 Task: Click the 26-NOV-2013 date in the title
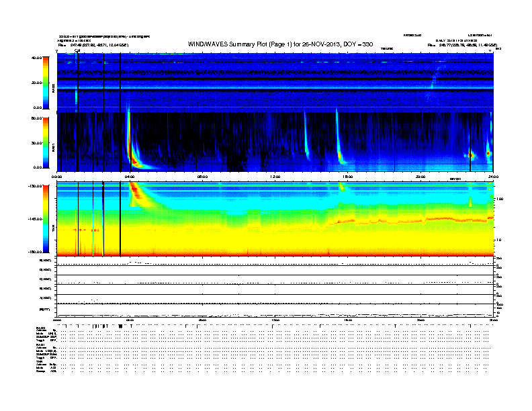[321, 44]
